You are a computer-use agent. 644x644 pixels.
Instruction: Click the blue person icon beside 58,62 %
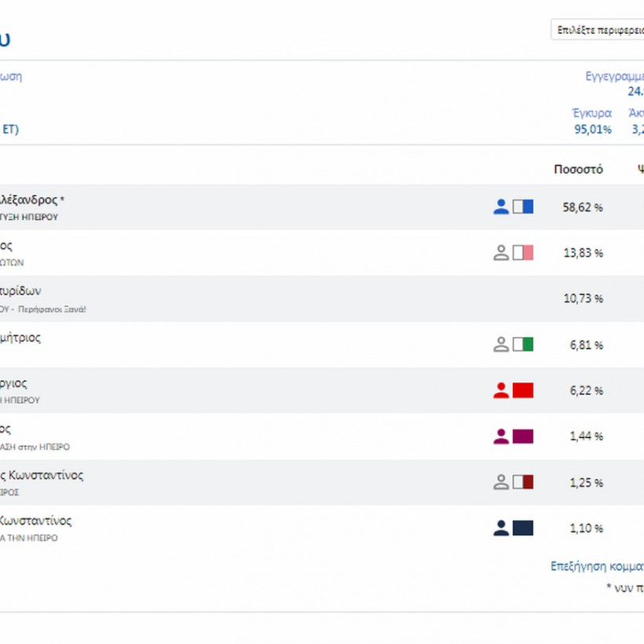point(501,207)
